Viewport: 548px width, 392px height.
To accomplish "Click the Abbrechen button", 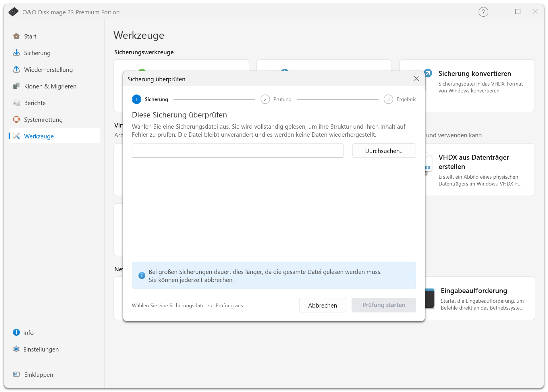I will point(323,305).
